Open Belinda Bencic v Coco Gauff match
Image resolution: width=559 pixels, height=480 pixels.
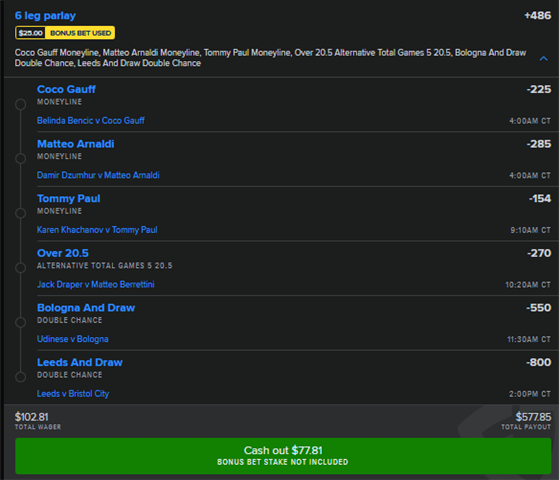click(x=91, y=121)
